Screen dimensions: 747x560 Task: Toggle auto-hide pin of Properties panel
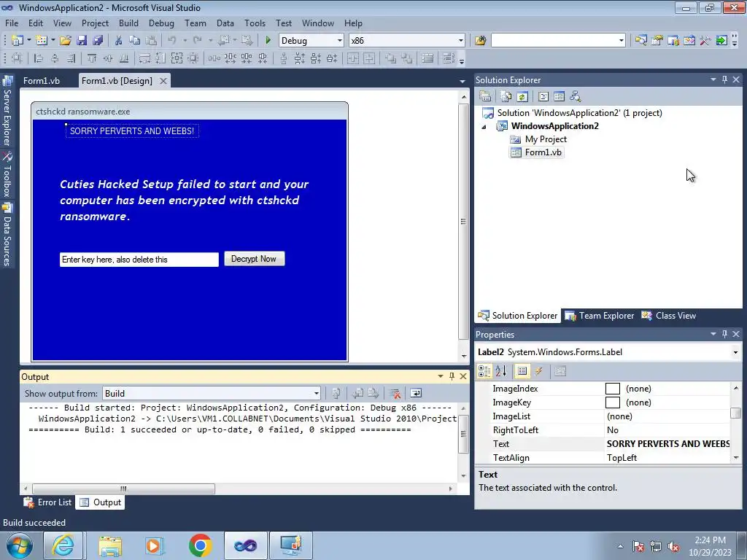tap(724, 334)
